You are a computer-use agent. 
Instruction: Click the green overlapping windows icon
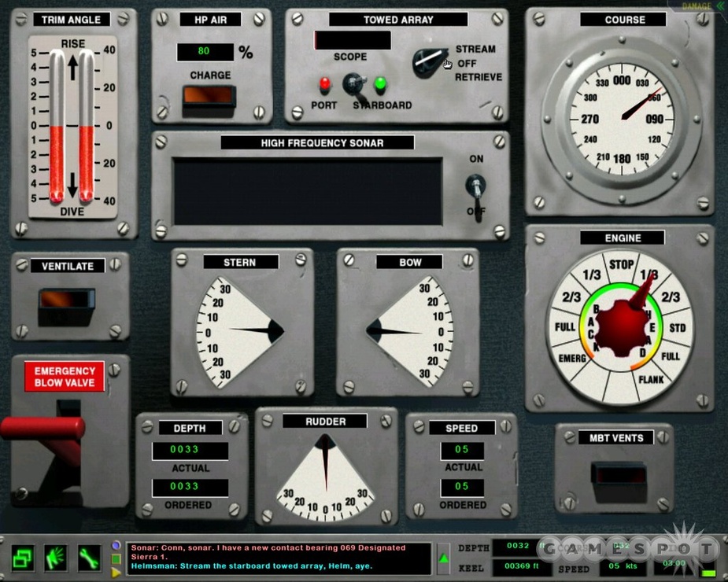(22, 558)
